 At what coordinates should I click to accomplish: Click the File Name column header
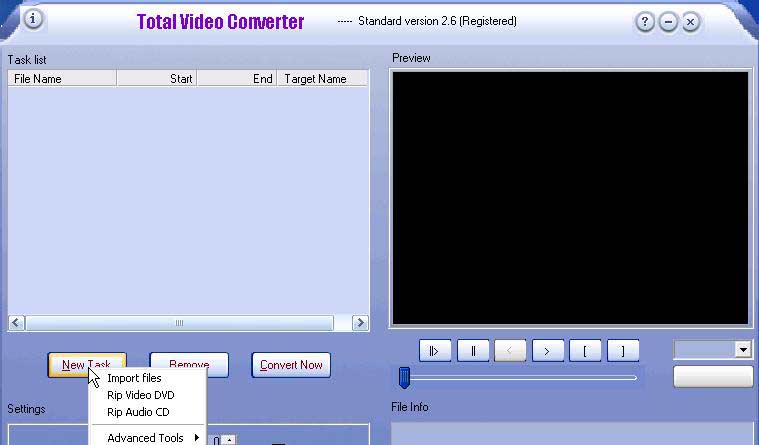click(62, 78)
